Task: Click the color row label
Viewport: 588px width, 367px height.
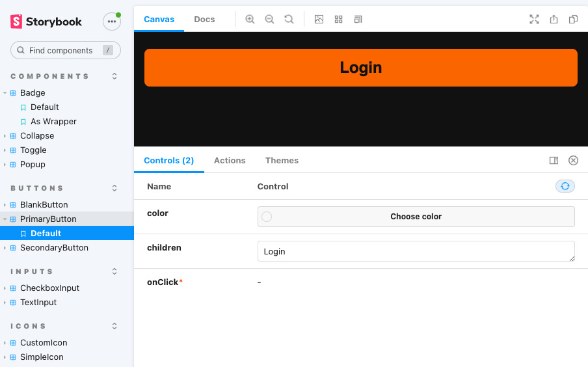Action: click(157, 213)
